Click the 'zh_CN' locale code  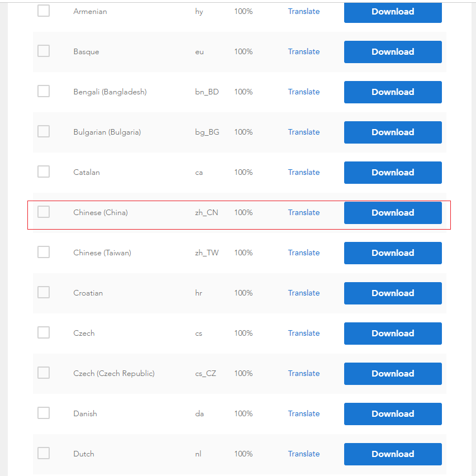[206, 213]
